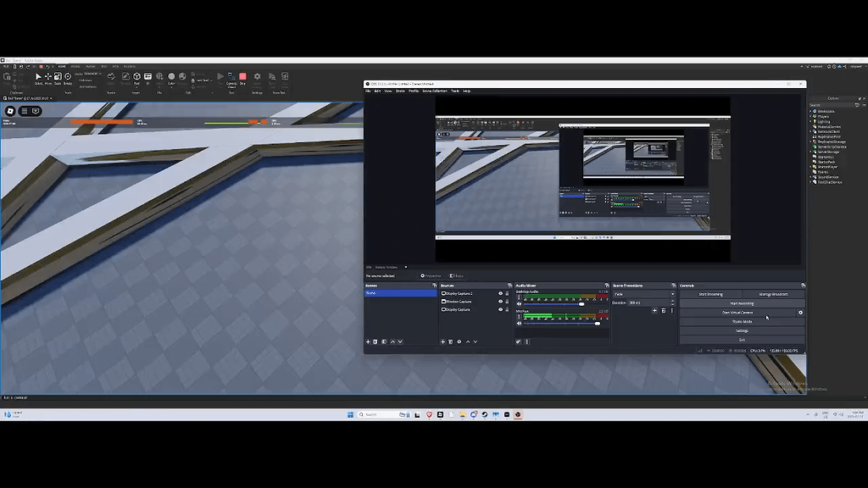Viewport: 868px width, 488px height.
Task: Open Settings from OBS Controls
Action: click(742, 331)
